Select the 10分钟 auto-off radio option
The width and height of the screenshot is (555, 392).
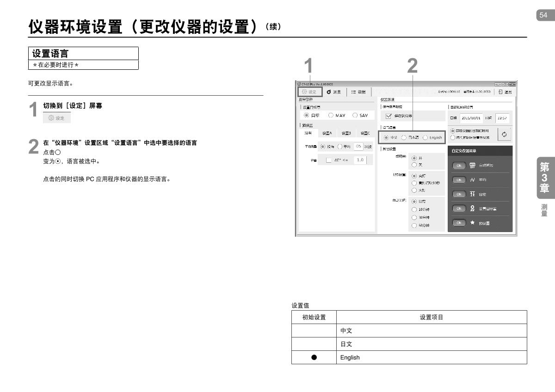tap(414, 209)
